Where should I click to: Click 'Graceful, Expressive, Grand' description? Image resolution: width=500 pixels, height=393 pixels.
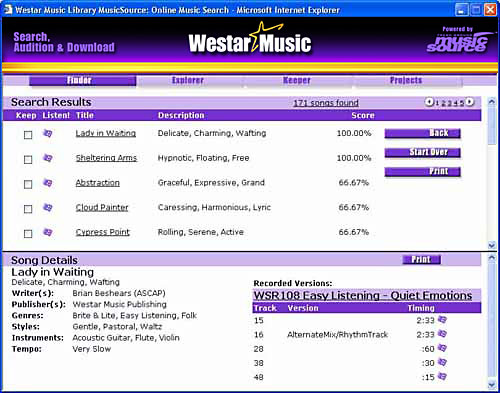(x=211, y=183)
